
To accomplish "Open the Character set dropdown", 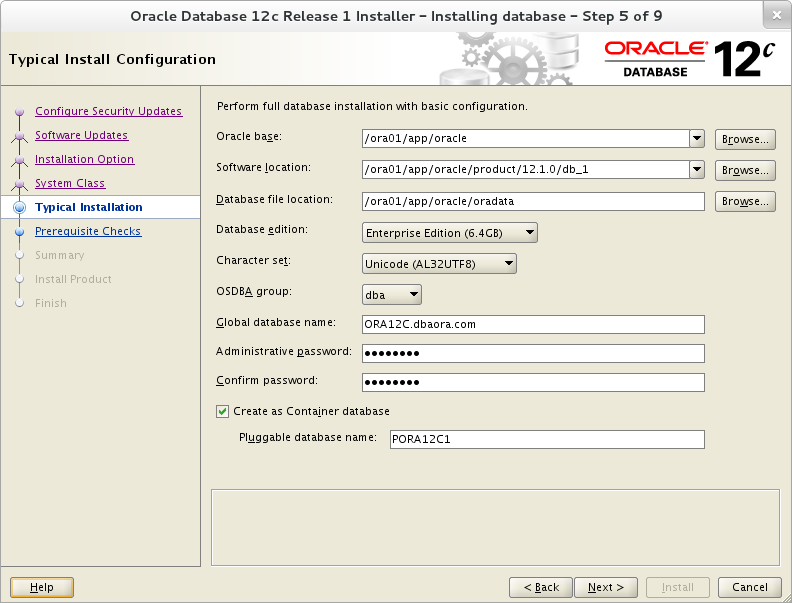I will click(x=439, y=264).
